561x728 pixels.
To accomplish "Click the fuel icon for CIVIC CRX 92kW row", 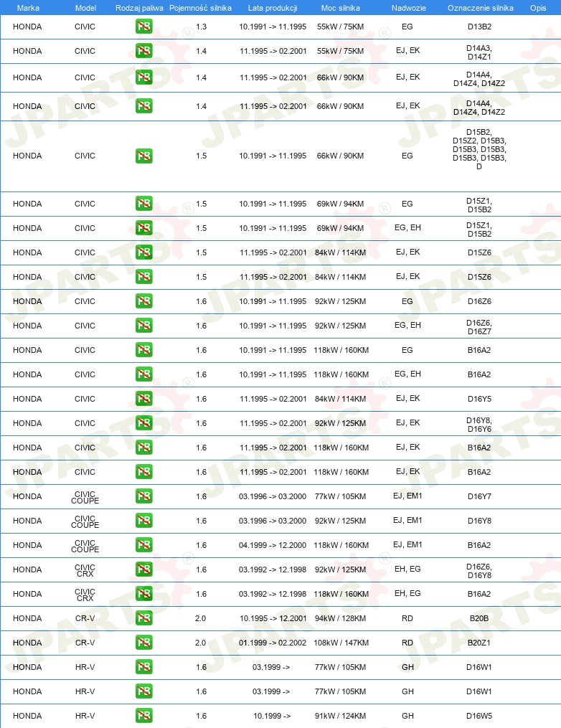I will click(x=144, y=569).
